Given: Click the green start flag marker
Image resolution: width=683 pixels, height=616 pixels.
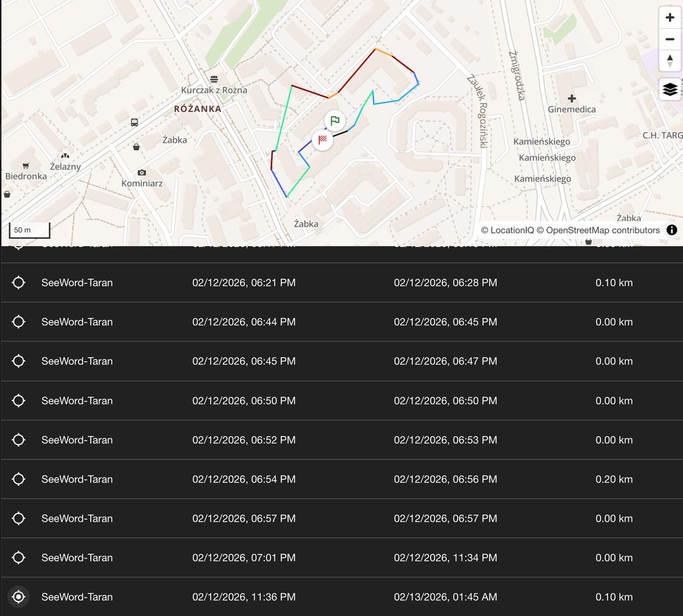Looking at the screenshot, I should tap(335, 121).
